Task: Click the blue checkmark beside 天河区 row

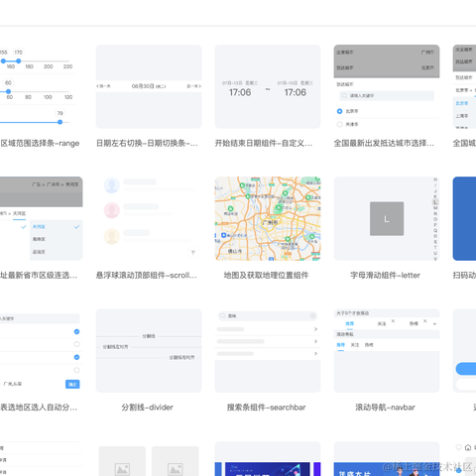Action: 76,227
